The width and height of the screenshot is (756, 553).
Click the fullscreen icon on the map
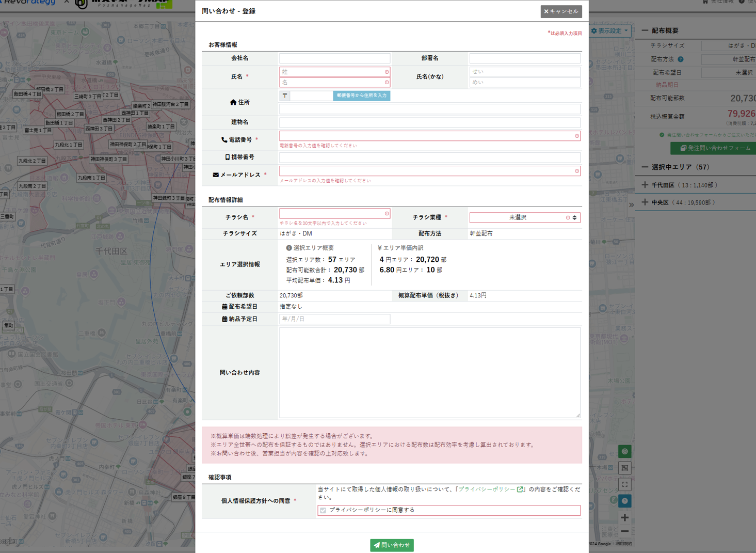[624, 484]
